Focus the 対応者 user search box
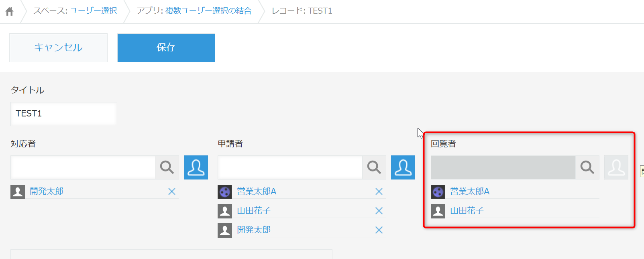 (x=83, y=167)
